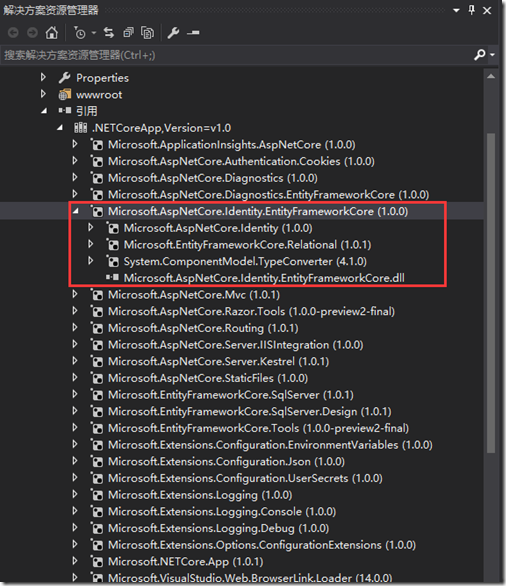Click the wwwroot globe folder icon
This screenshot has height=586, width=506.
coord(64,95)
